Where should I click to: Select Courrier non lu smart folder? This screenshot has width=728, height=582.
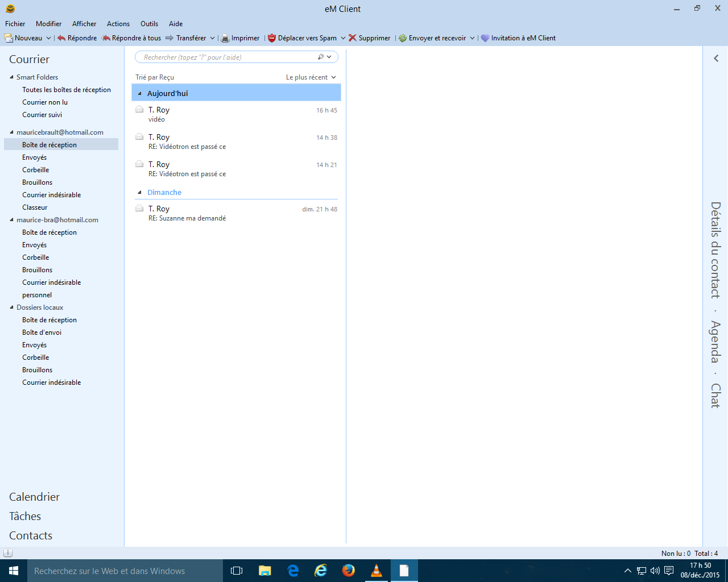pyautogui.click(x=45, y=102)
